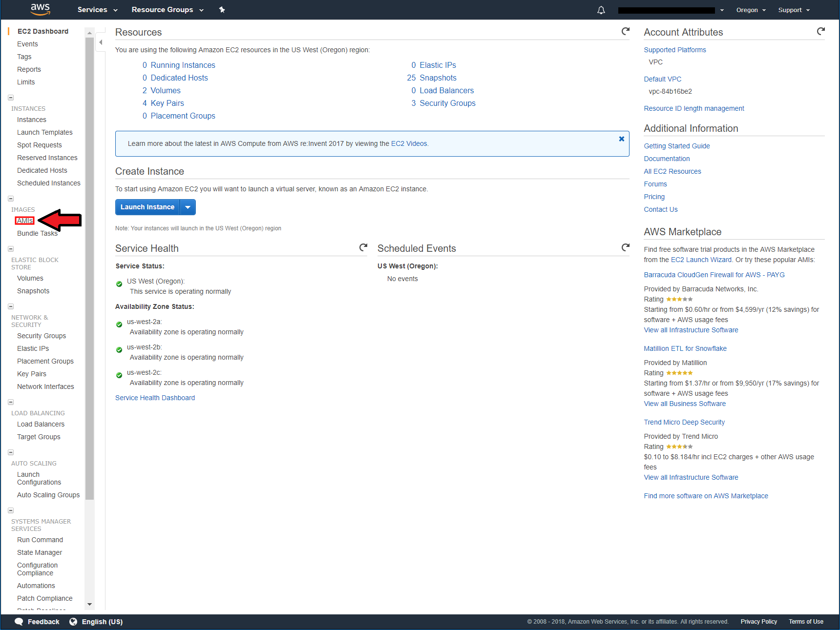Open the Launch Instance dropdown arrow

tap(188, 207)
